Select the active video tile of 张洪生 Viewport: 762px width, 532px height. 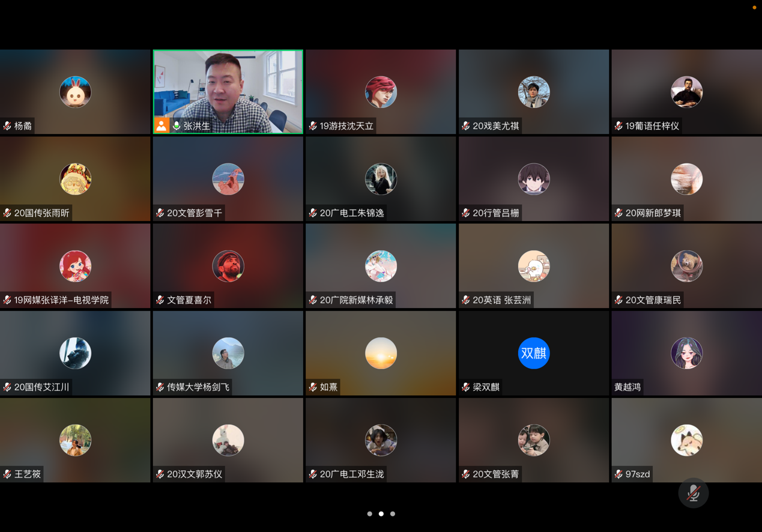click(x=228, y=84)
